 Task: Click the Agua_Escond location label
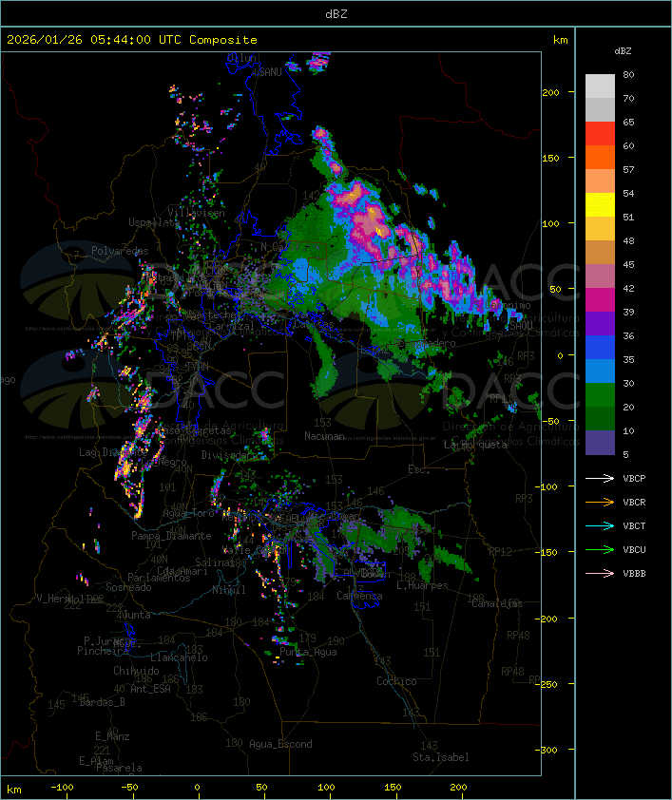point(280,744)
